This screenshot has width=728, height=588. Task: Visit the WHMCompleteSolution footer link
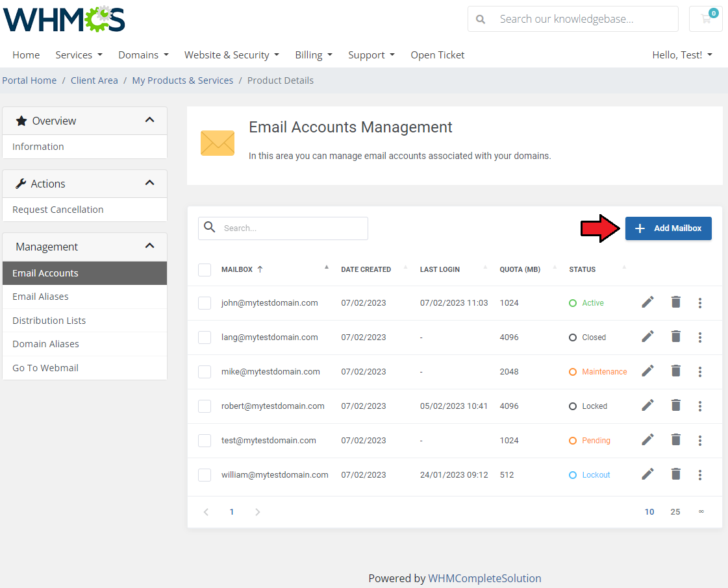coord(484,578)
